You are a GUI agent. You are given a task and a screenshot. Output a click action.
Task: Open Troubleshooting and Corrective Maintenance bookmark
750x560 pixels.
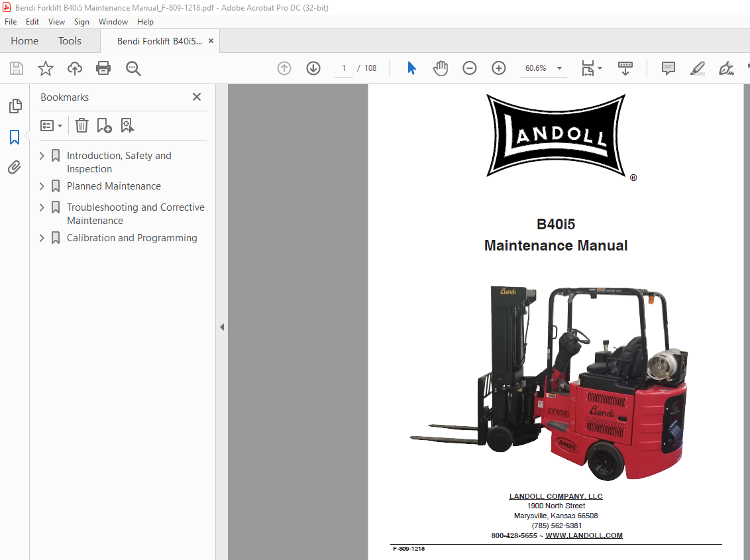[136, 214]
